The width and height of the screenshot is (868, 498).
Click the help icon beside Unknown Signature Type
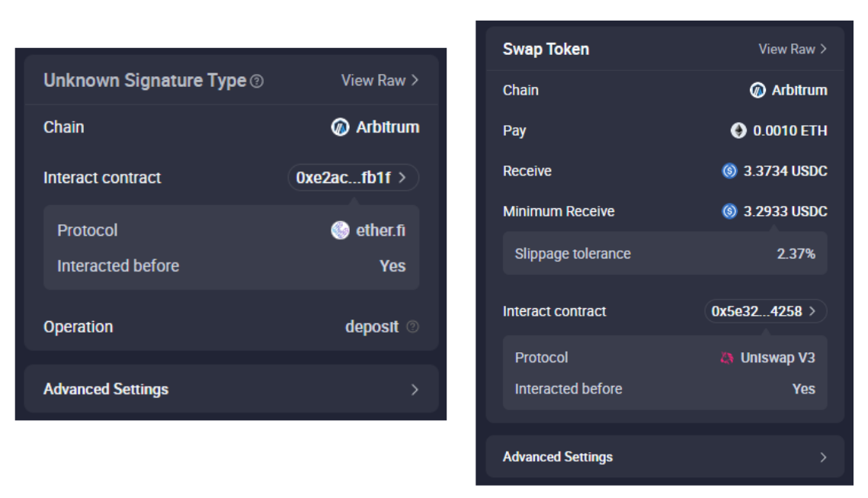click(257, 82)
